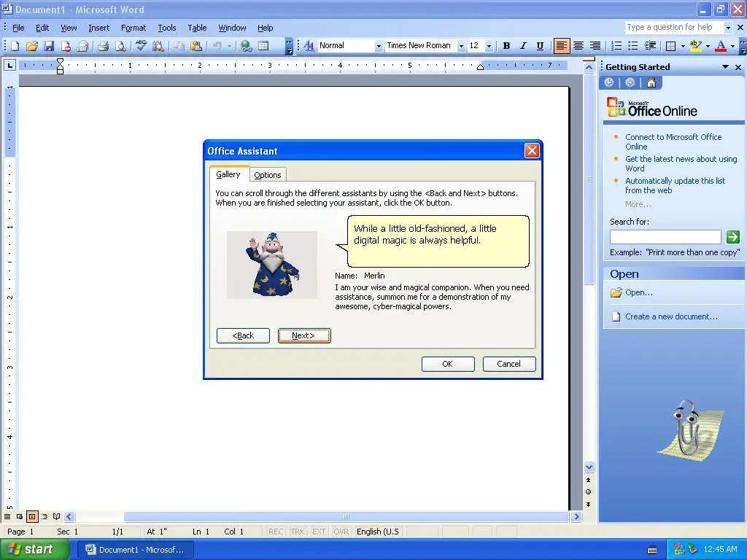Toggle Italic formatting

click(523, 46)
